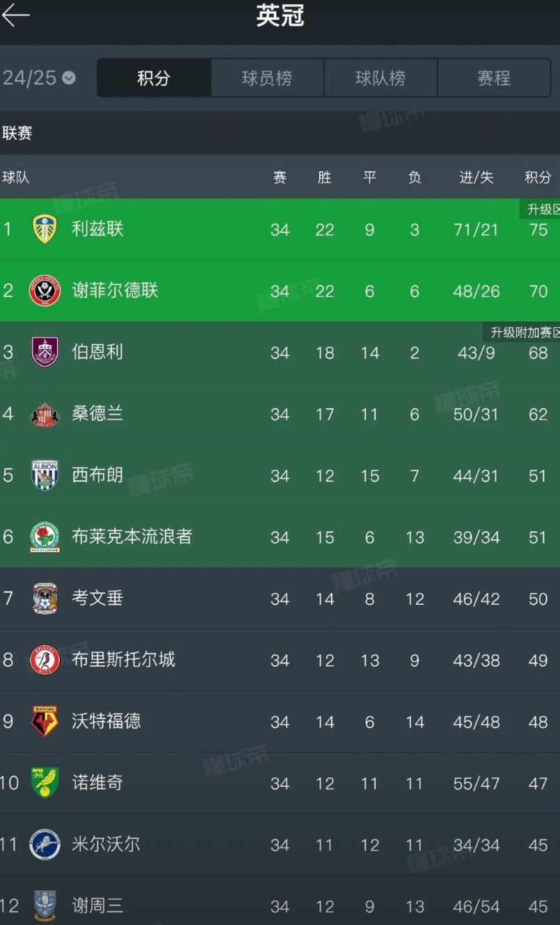Click the Sunderland club badge
560x925 pixels.
(45, 414)
